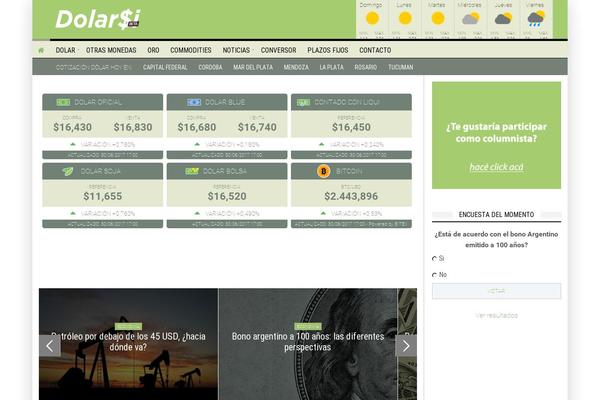Viewport: 600px width, 400px height.
Task: Click Contado con Liqui variation arrow
Action: (x=321, y=144)
